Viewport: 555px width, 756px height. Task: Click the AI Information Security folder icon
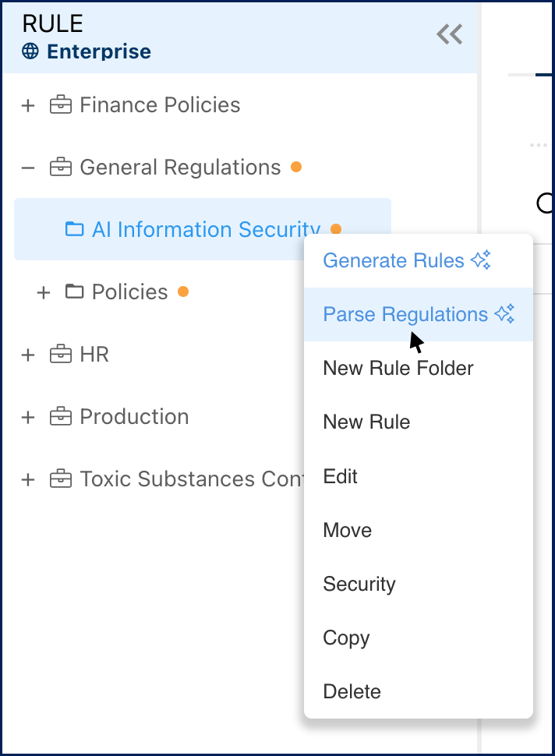74,229
